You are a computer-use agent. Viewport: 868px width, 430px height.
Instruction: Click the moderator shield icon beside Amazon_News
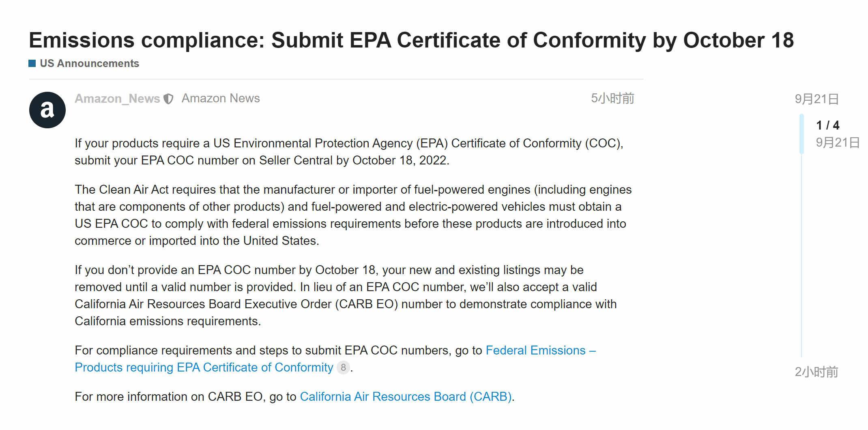tap(168, 99)
